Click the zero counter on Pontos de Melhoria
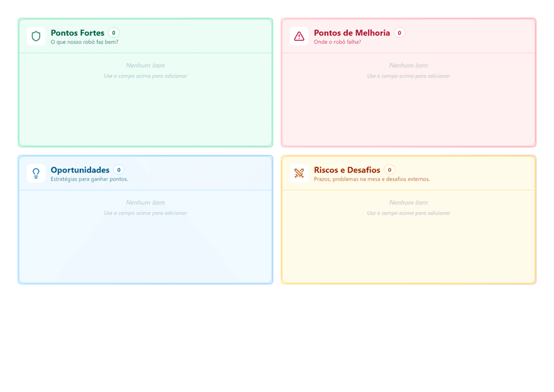 399,32
